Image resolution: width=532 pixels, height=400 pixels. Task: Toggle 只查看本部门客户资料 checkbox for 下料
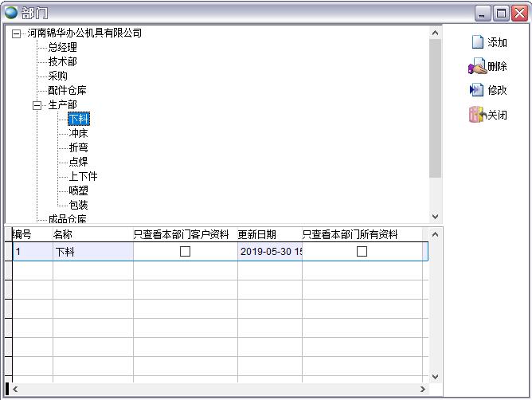[185, 251]
